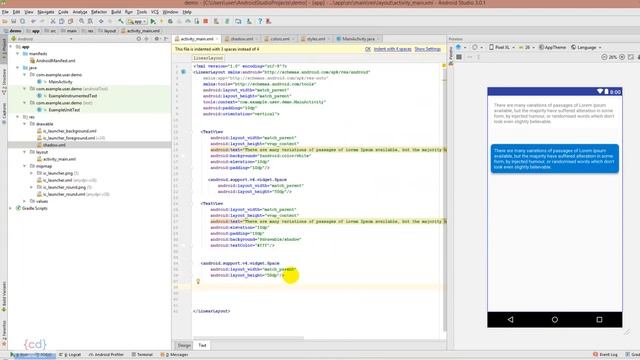Click the Save All toolbar icon
The height and width of the screenshot is (360, 640).
[x=13, y=21]
